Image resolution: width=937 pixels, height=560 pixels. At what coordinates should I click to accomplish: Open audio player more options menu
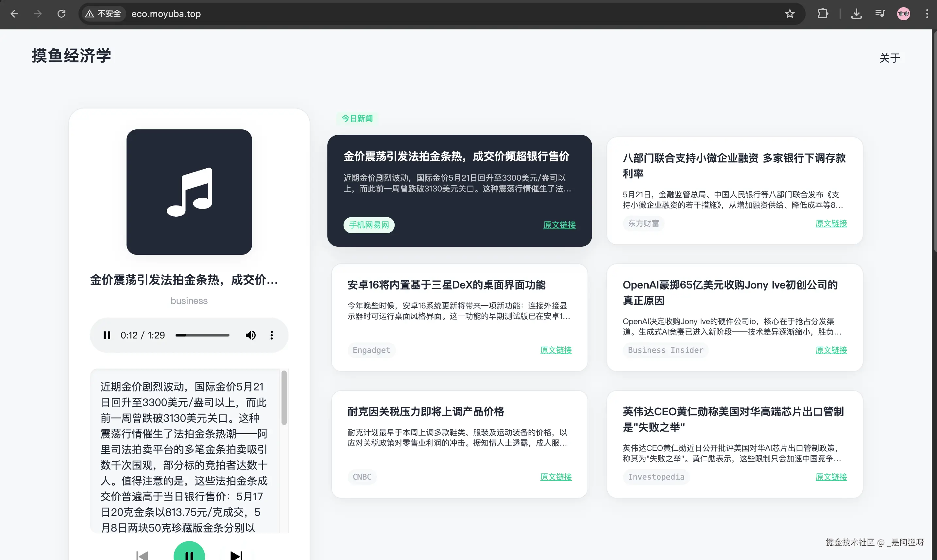pyautogui.click(x=271, y=335)
